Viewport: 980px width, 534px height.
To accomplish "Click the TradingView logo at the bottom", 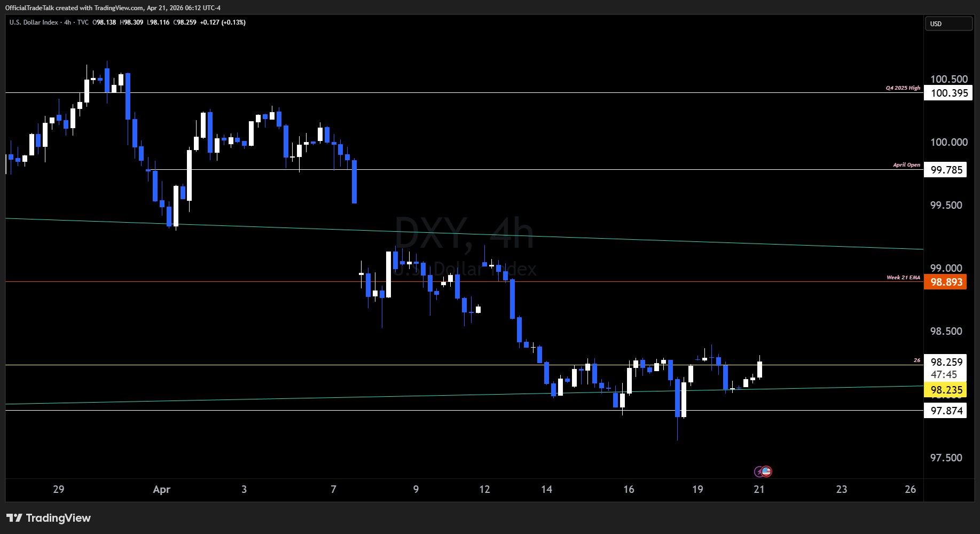I will coord(49,518).
